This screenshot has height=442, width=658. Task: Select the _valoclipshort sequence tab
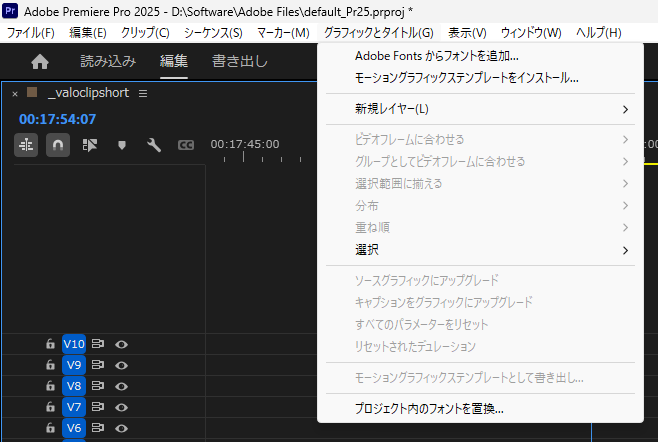[89, 93]
